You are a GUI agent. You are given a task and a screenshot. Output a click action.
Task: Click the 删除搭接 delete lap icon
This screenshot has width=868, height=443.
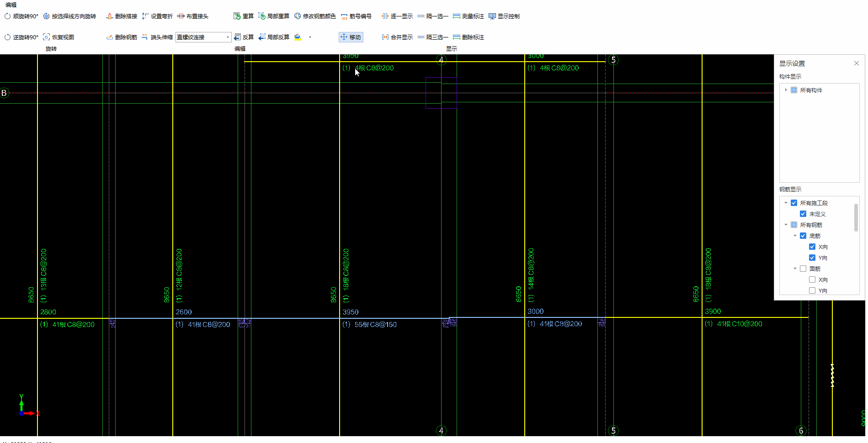[x=109, y=16]
